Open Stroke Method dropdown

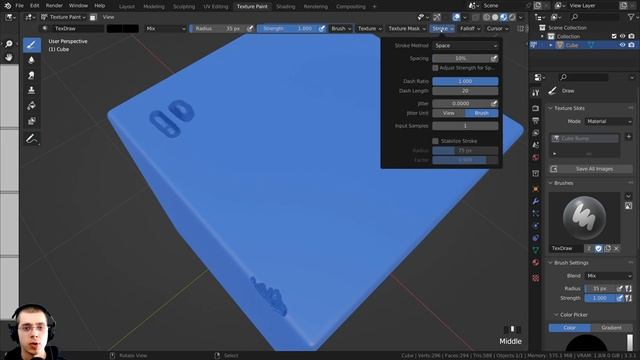point(465,46)
